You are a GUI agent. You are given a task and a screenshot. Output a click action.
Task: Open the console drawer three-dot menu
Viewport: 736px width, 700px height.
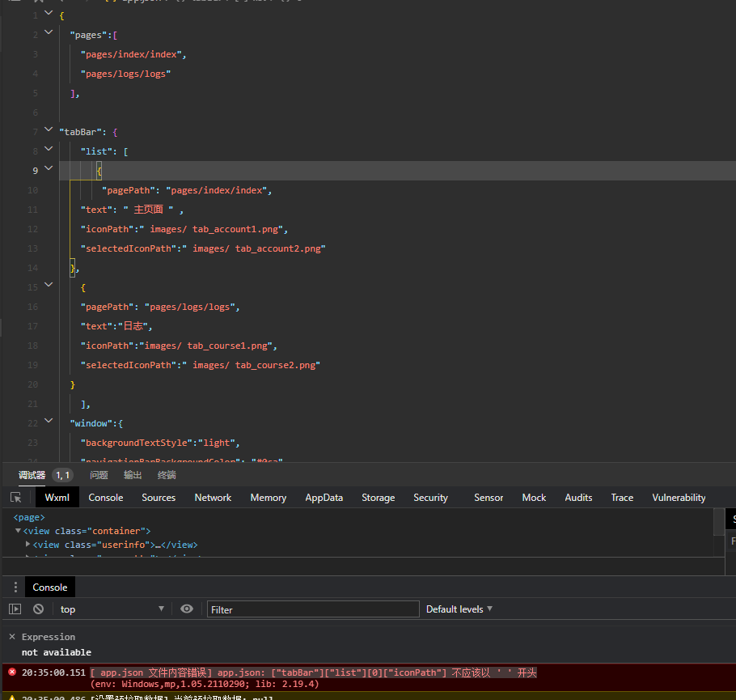[15, 587]
